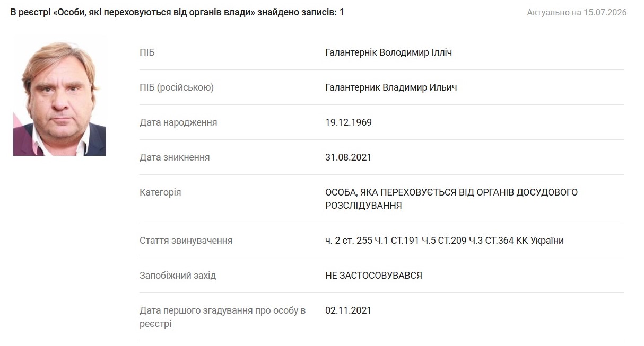The height and width of the screenshot is (346, 644).
Task: Click the disappearance date 31.08.2021
Action: tap(349, 157)
